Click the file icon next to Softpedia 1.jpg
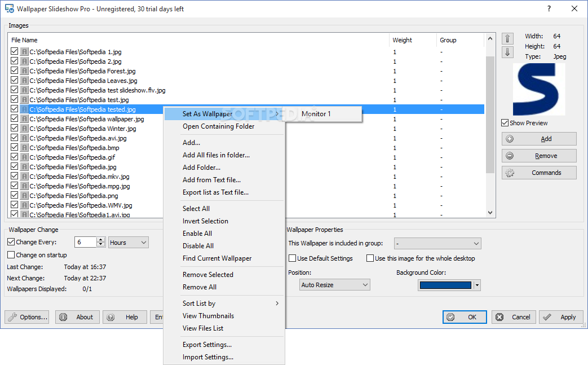The height and width of the screenshot is (365, 588). coord(24,51)
